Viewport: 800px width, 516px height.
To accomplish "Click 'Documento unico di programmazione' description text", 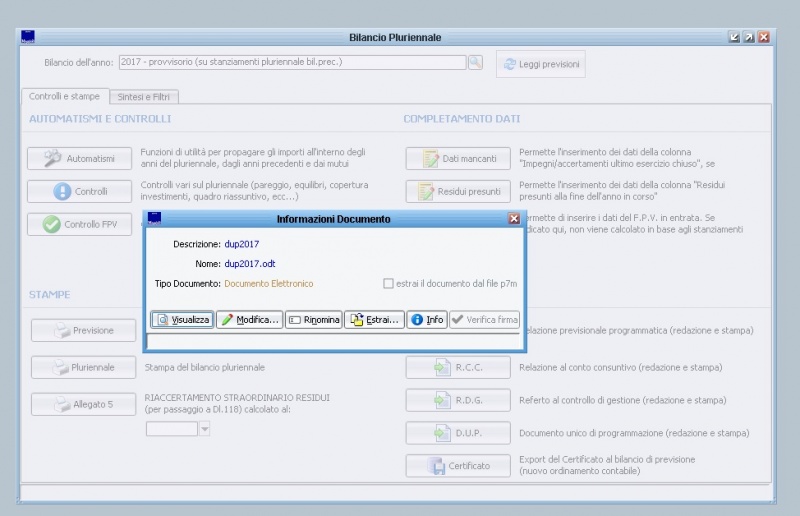I will click(634, 433).
